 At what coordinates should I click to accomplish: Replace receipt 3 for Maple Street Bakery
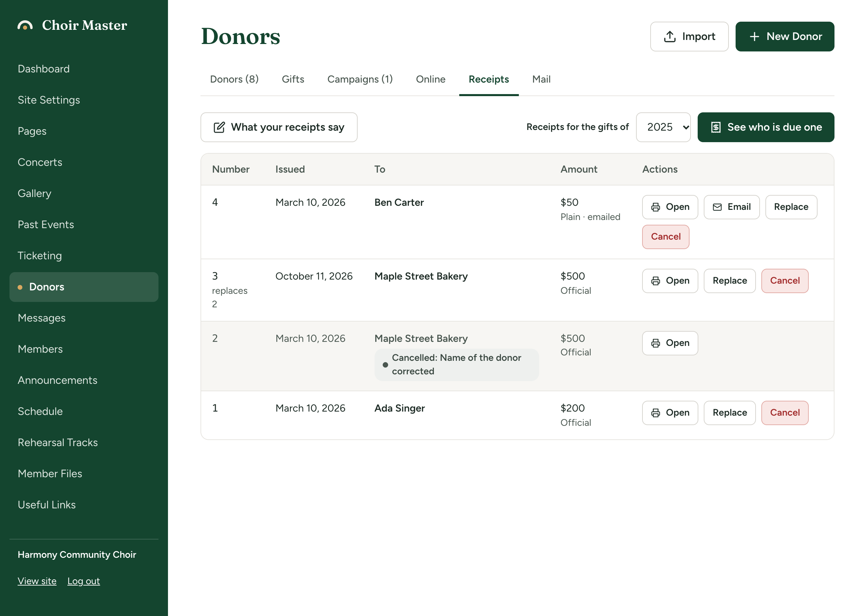pos(729,281)
